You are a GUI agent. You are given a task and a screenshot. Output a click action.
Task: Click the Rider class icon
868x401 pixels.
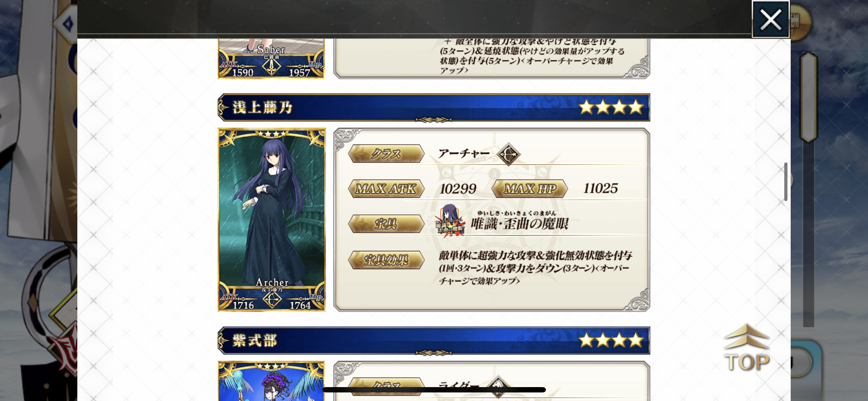498,386
